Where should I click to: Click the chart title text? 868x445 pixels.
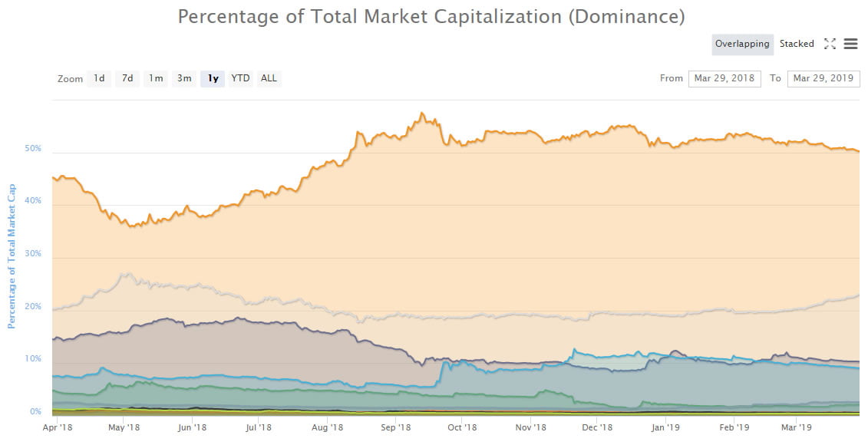point(431,17)
